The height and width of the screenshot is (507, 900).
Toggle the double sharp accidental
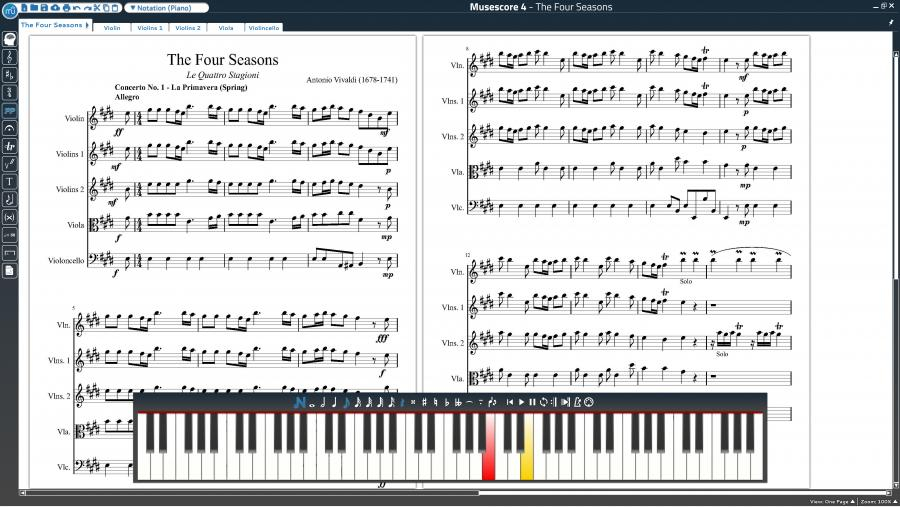pyautogui.click(x=413, y=402)
